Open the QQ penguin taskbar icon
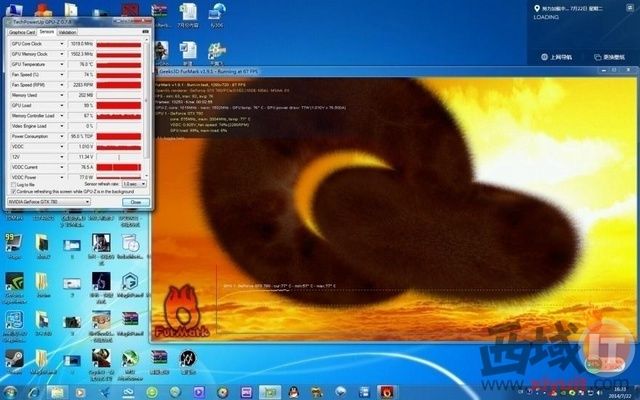Screen dimensions: 640x400 [293, 393]
